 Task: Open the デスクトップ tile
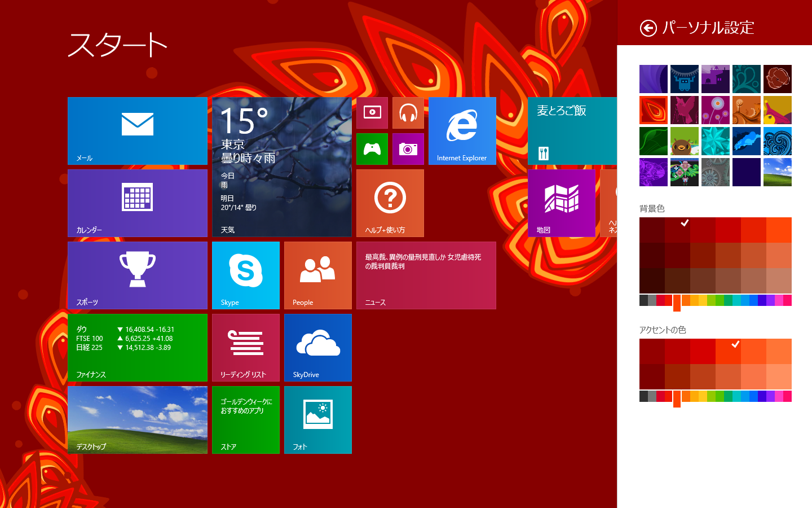coord(138,420)
